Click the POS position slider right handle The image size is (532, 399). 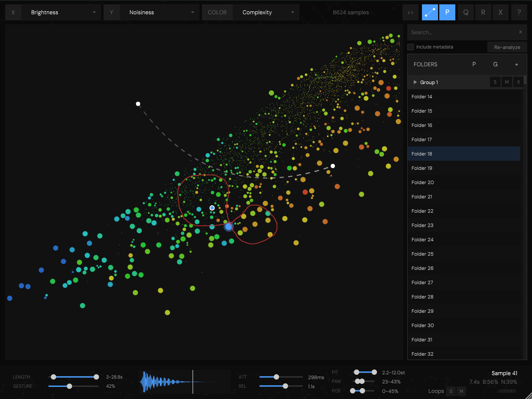pos(362,391)
